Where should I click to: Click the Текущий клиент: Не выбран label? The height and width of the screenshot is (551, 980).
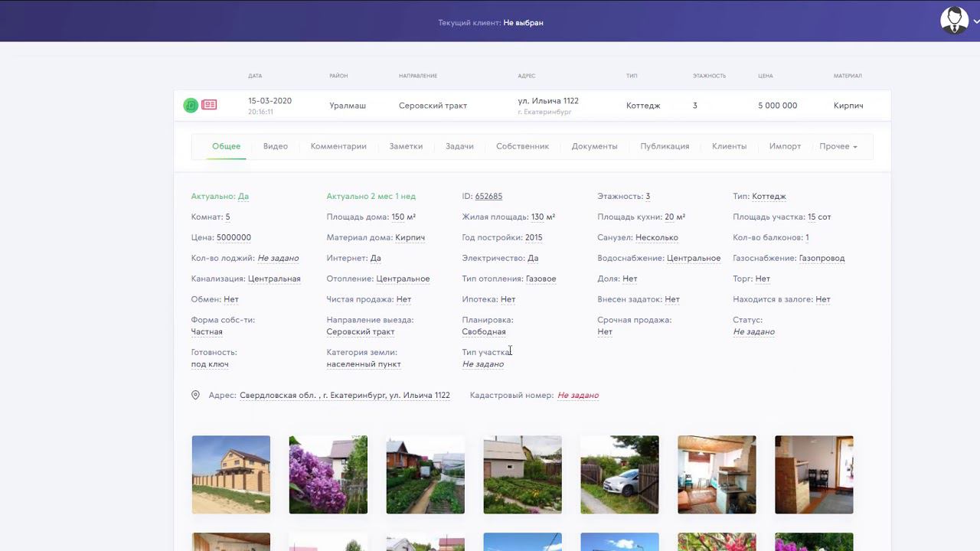point(491,23)
